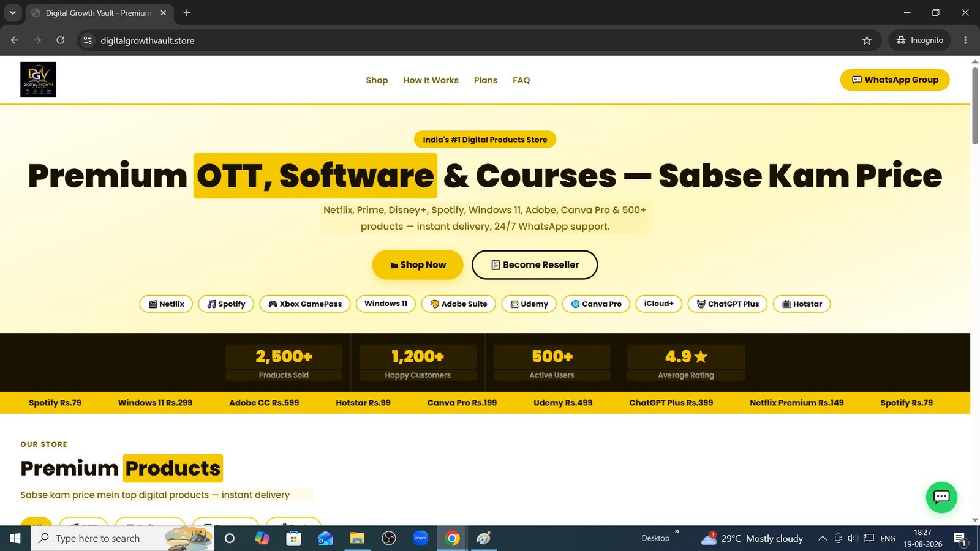Select the Netflix category chip
980x551 pixels.
click(x=166, y=304)
